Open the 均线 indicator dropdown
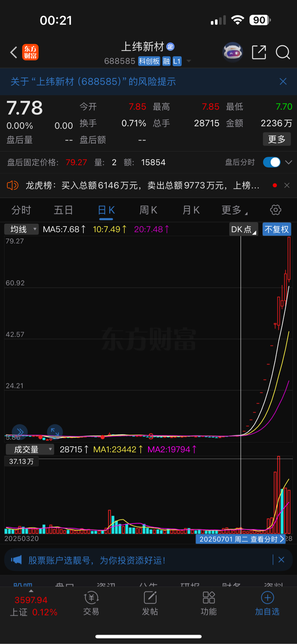This screenshot has height=644, width=297. tap(22, 229)
